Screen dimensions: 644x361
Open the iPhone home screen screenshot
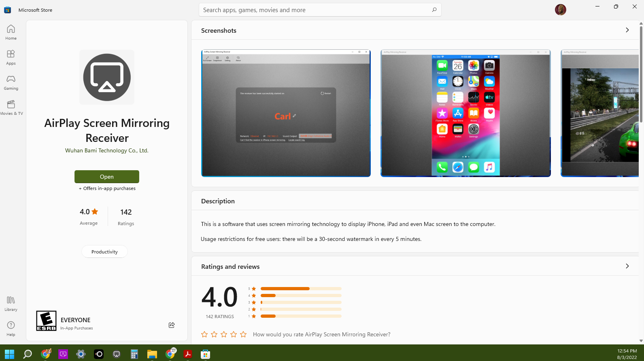click(465, 113)
